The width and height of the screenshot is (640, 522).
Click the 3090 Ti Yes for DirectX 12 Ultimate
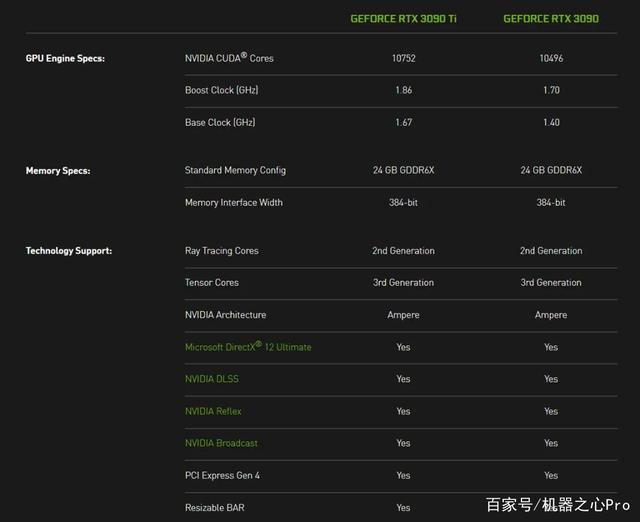pyautogui.click(x=403, y=347)
